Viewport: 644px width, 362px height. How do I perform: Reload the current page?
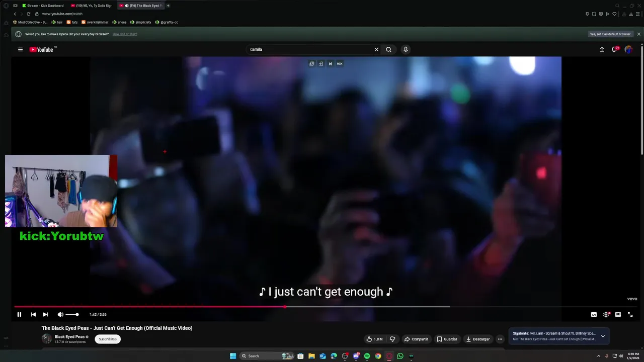point(29,14)
